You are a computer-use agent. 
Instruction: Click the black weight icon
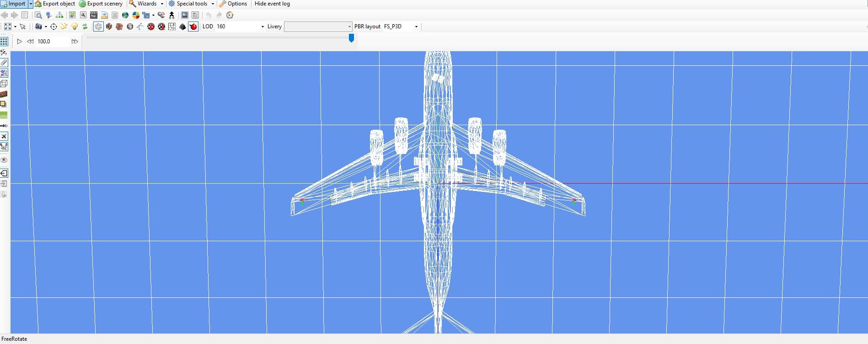(x=182, y=26)
